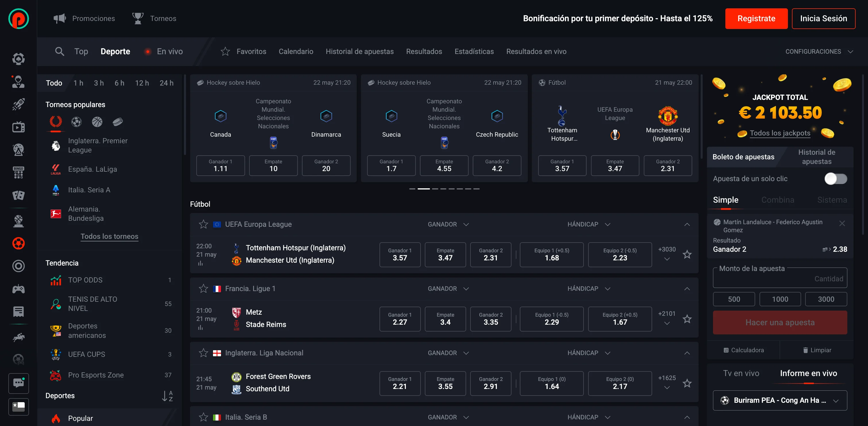The height and width of the screenshot is (426, 868).
Task: Open the search magnifier icon
Action: pyautogui.click(x=60, y=51)
